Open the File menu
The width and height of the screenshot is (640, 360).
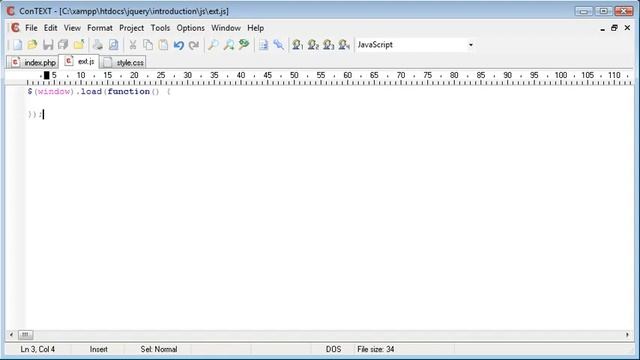(x=31, y=28)
